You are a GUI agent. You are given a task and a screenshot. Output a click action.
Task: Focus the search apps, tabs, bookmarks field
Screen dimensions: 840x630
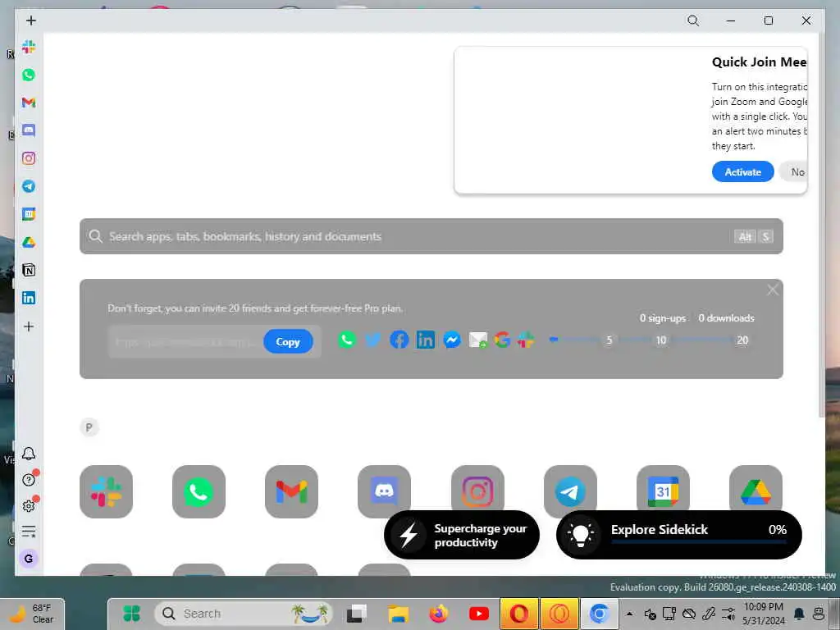(431, 236)
